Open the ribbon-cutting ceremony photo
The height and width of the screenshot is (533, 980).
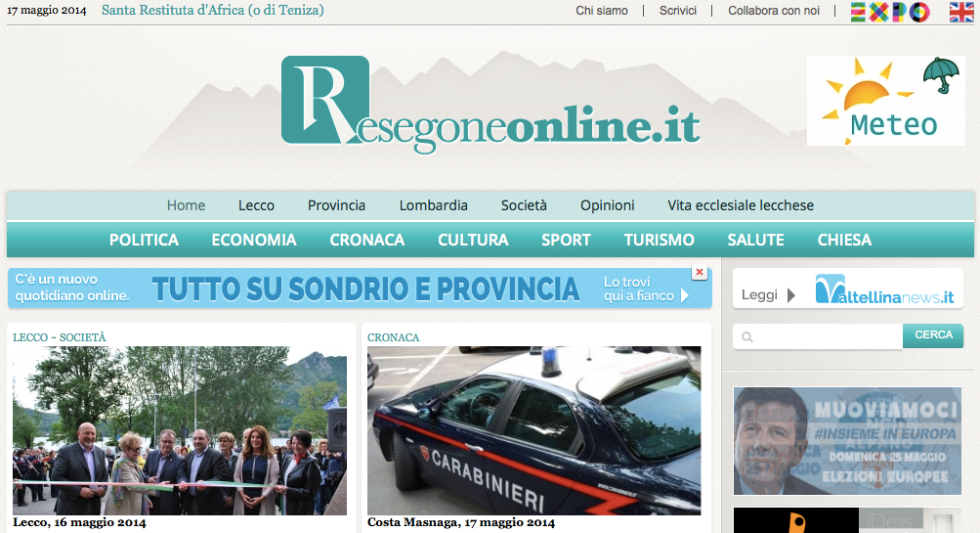pyautogui.click(x=180, y=430)
